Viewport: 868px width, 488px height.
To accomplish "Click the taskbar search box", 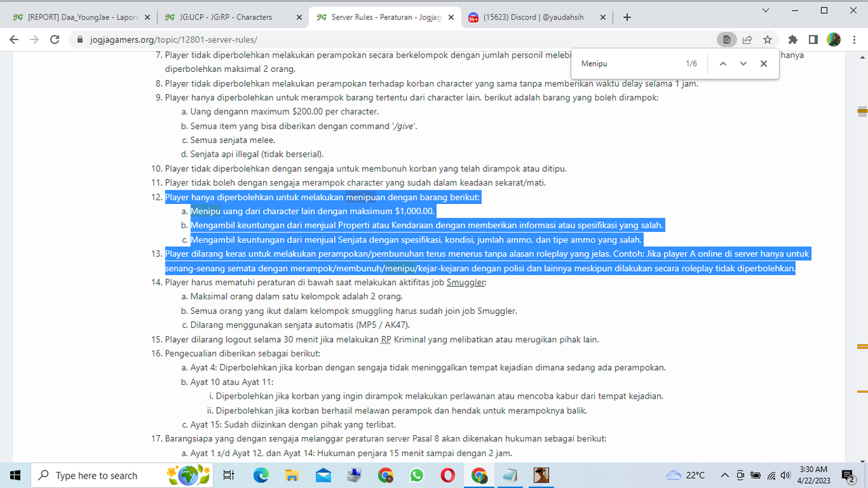I will pos(123,475).
